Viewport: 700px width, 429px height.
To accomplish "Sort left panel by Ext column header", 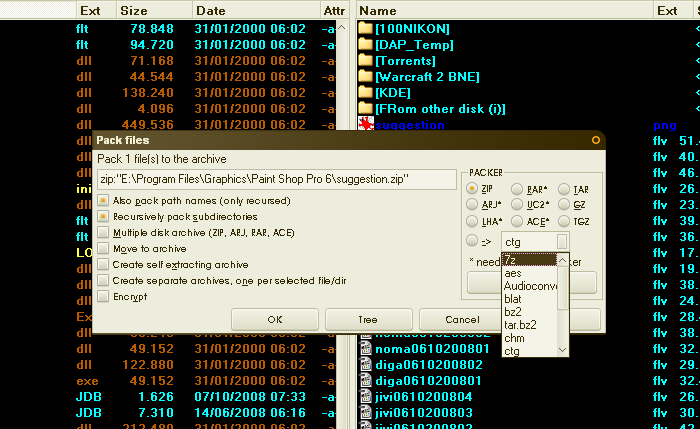I will click(96, 11).
